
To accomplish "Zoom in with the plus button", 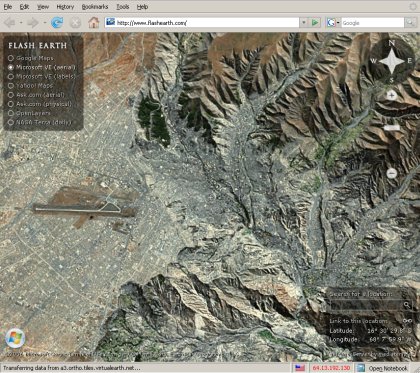I will 392,95.
